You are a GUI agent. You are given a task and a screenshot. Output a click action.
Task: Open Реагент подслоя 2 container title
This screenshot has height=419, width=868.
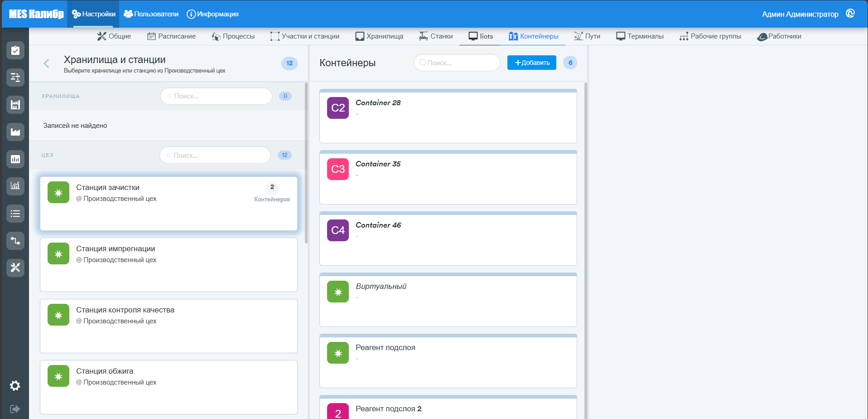389,409
